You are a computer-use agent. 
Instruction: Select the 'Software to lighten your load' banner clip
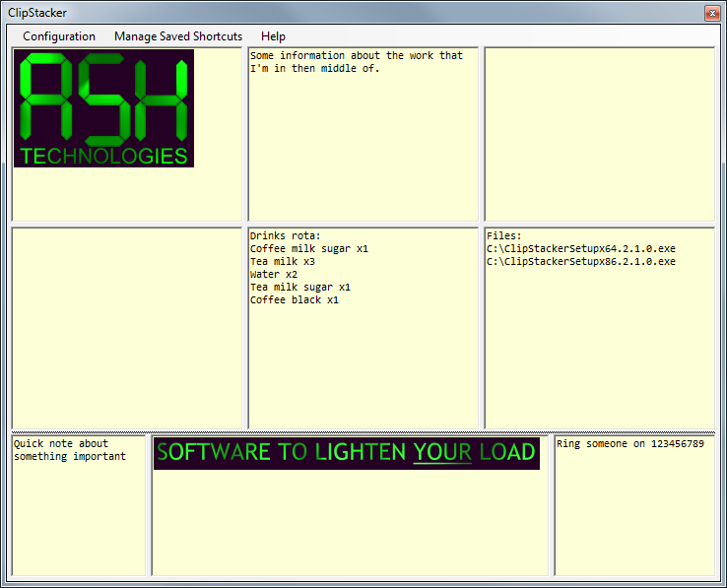(x=347, y=453)
